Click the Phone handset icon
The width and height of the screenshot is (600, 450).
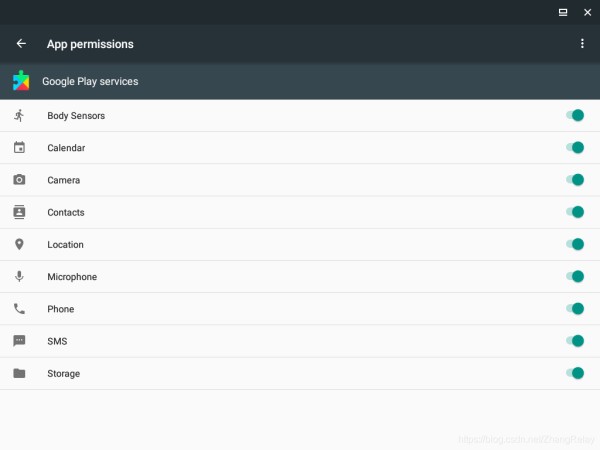pos(19,308)
